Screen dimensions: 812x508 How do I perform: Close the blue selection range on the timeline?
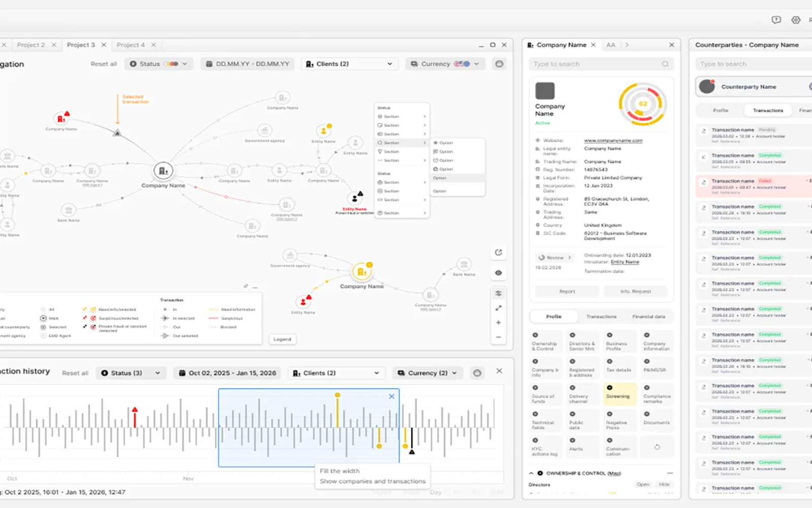[x=391, y=396]
